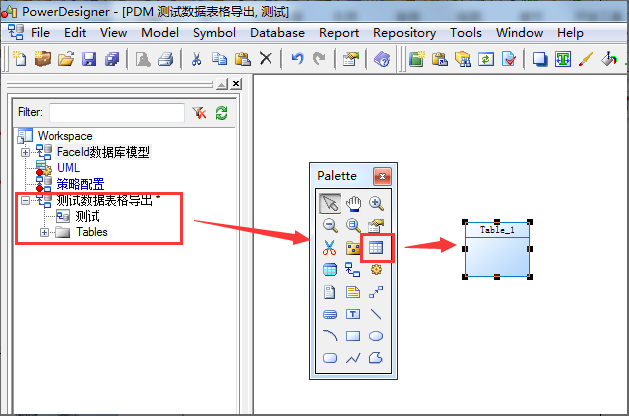The width and height of the screenshot is (629, 416).
Task: Select the 策略配置 model in tree
Action: 80,184
